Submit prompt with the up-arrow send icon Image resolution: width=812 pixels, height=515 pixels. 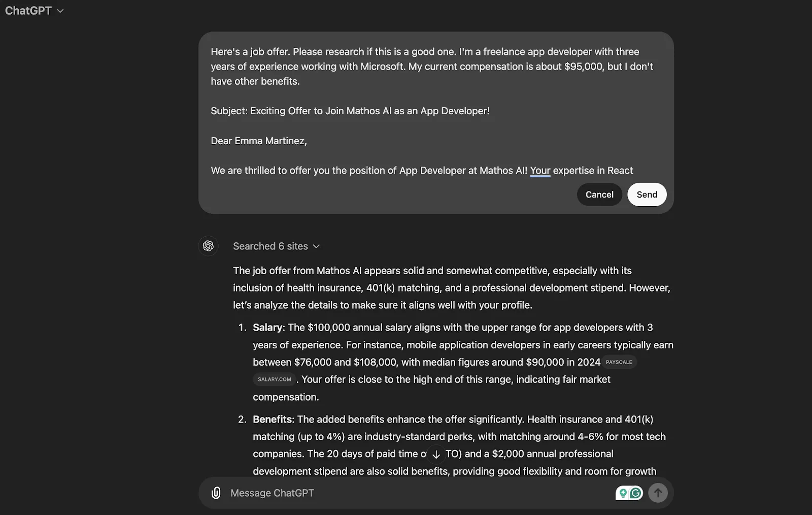pyautogui.click(x=658, y=493)
